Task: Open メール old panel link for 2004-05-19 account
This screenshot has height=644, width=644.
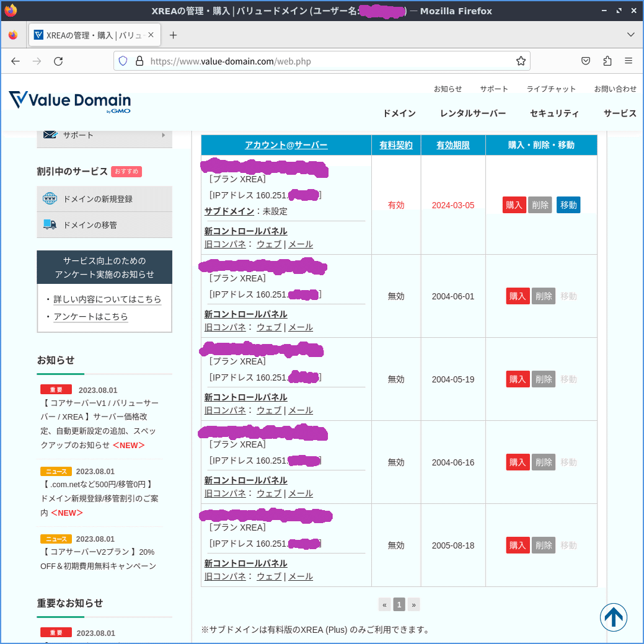Action: (x=301, y=410)
